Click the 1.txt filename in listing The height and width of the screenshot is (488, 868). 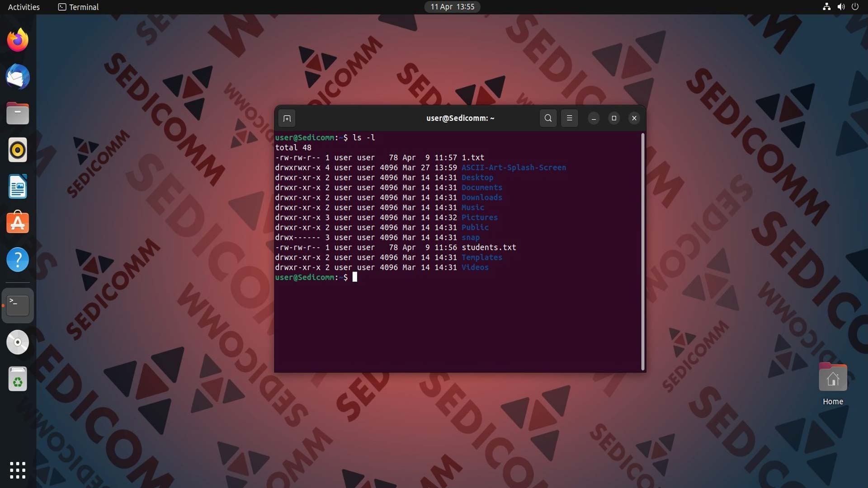coord(473,158)
